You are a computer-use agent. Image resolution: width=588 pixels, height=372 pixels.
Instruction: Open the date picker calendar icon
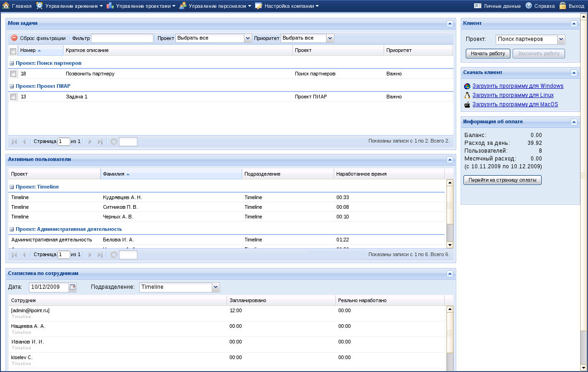[73, 287]
